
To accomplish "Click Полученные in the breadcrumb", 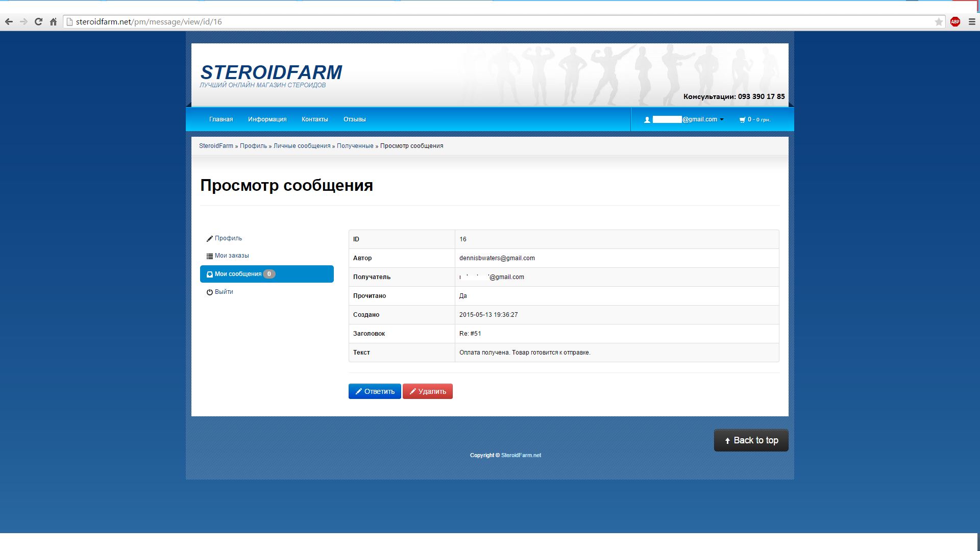I will pyautogui.click(x=355, y=146).
